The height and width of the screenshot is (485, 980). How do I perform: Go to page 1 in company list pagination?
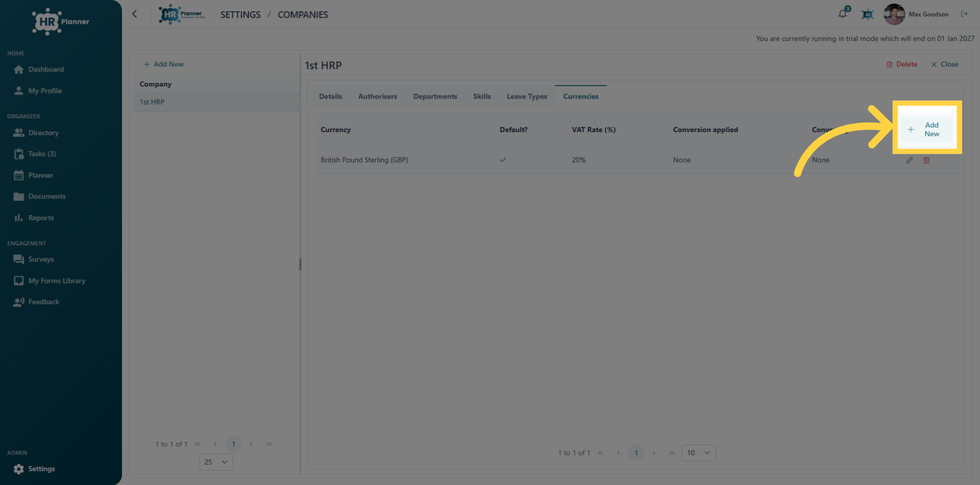click(x=233, y=444)
